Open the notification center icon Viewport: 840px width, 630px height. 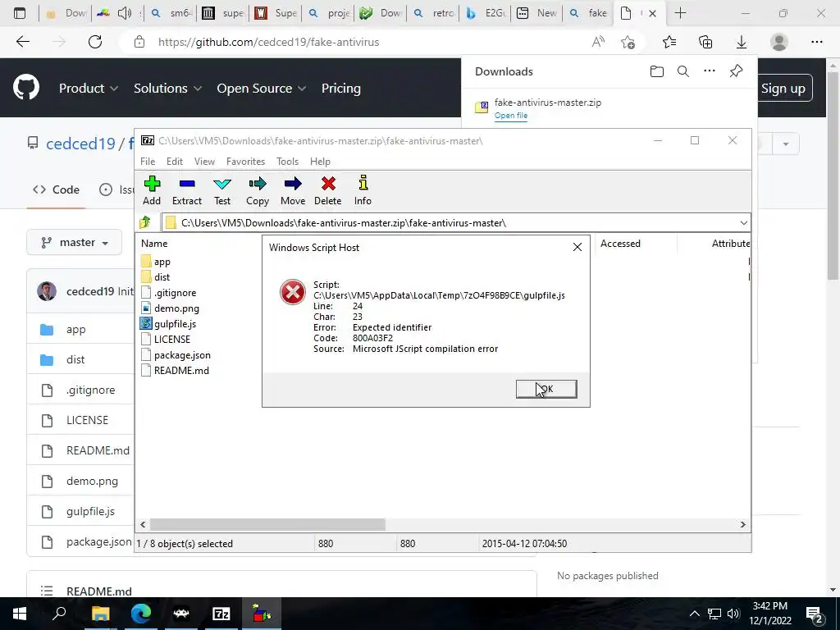click(815, 614)
